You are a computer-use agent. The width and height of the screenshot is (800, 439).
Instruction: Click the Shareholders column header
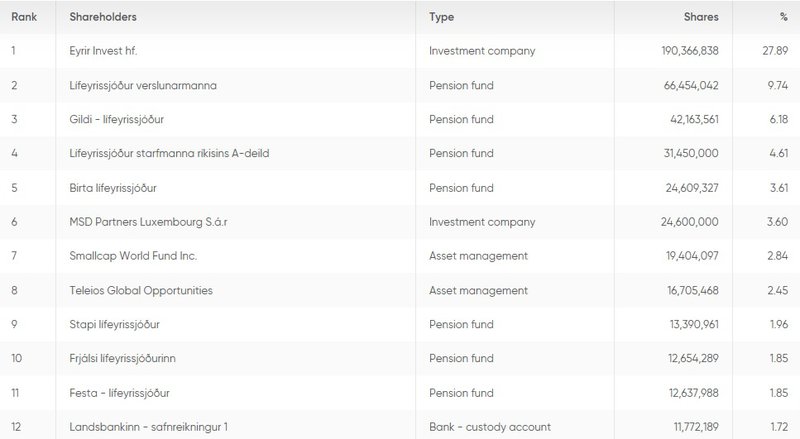(x=104, y=19)
